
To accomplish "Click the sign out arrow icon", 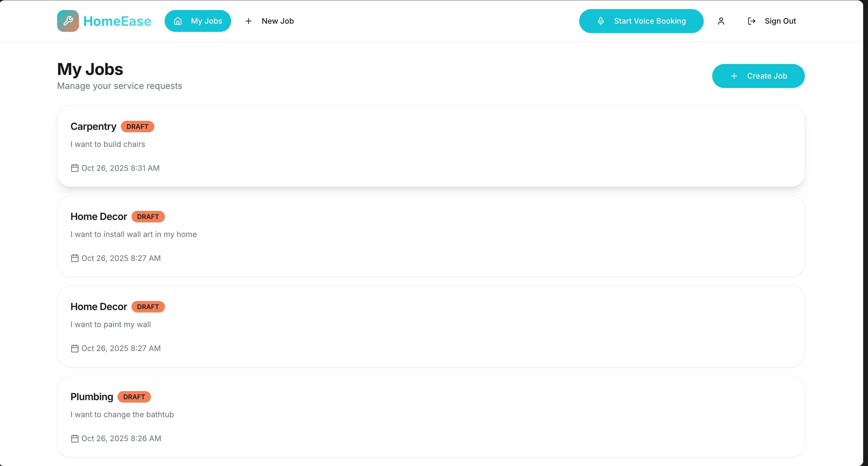I will click(751, 21).
